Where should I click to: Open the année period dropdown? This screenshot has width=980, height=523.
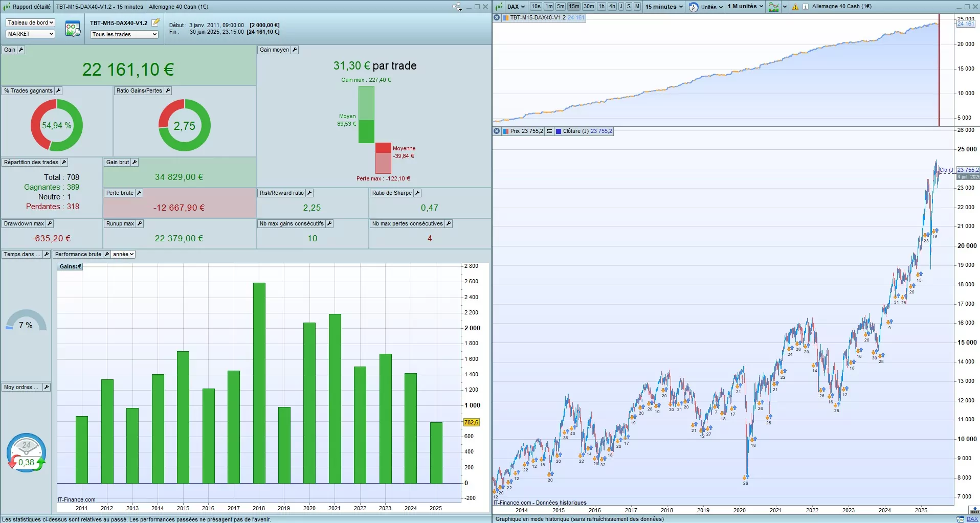click(123, 254)
